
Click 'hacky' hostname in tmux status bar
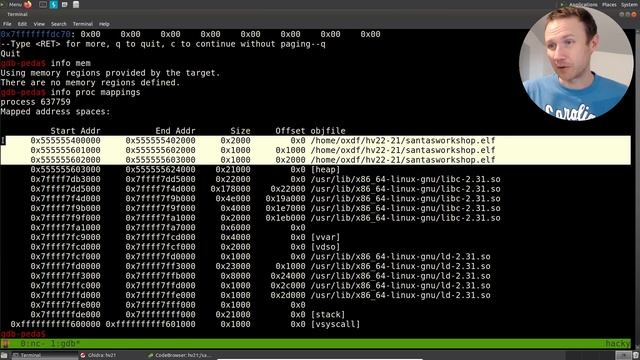click(618, 344)
